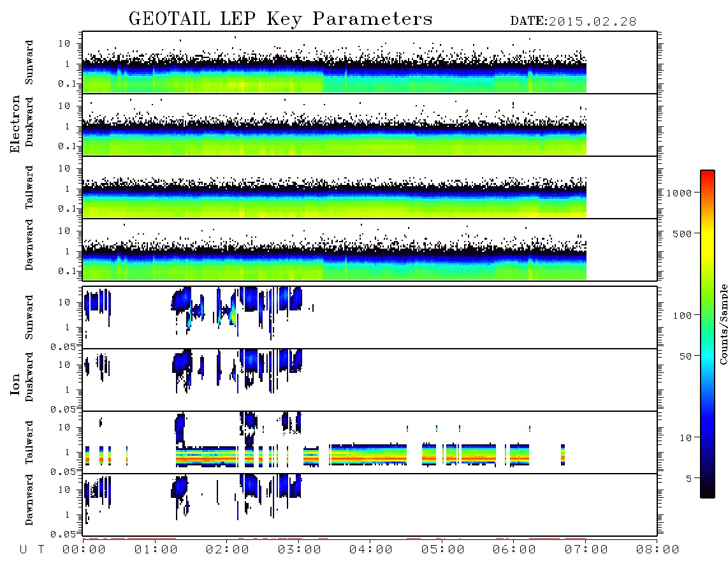Select the Ion "Duskward" panel label

29,377
